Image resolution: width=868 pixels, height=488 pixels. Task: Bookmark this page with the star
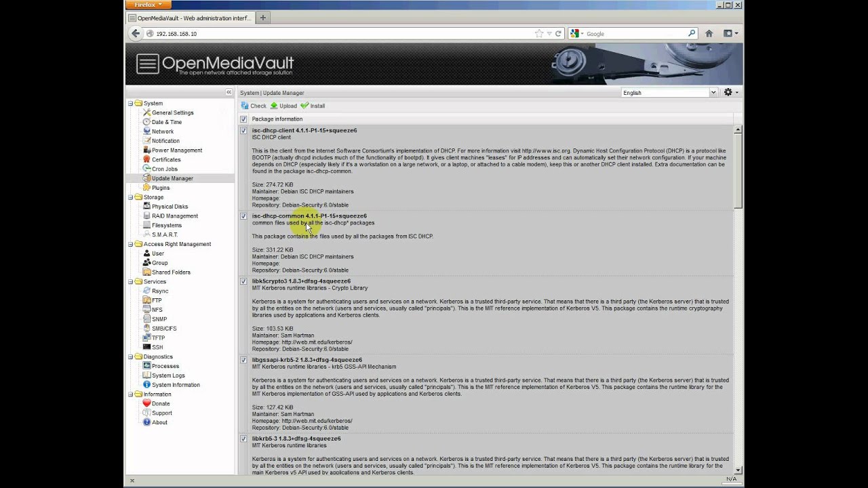(x=538, y=33)
